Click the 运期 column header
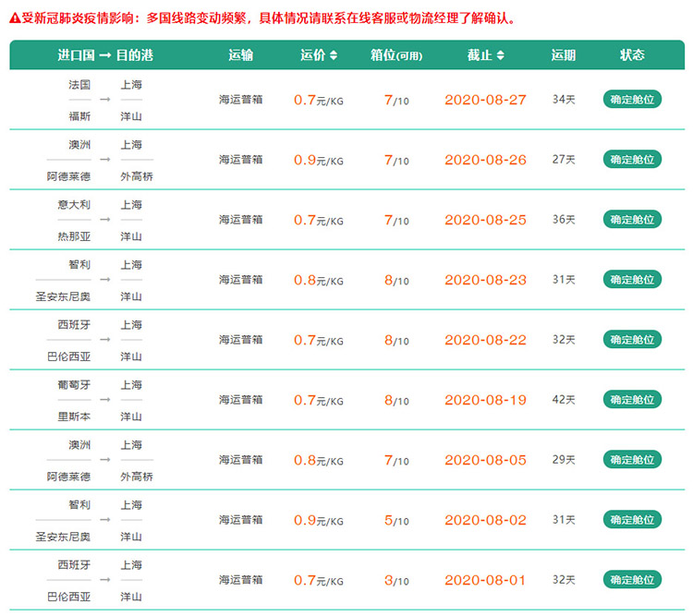 tap(564, 55)
